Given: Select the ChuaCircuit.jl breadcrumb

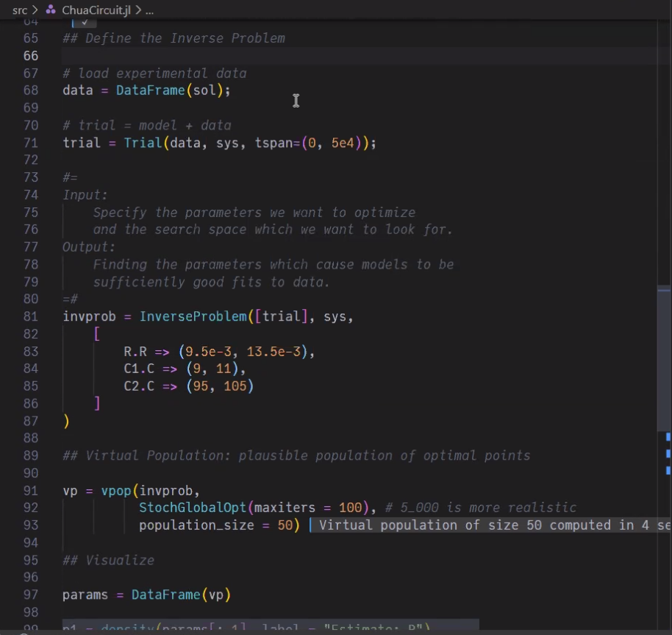Looking at the screenshot, I should [x=96, y=10].
